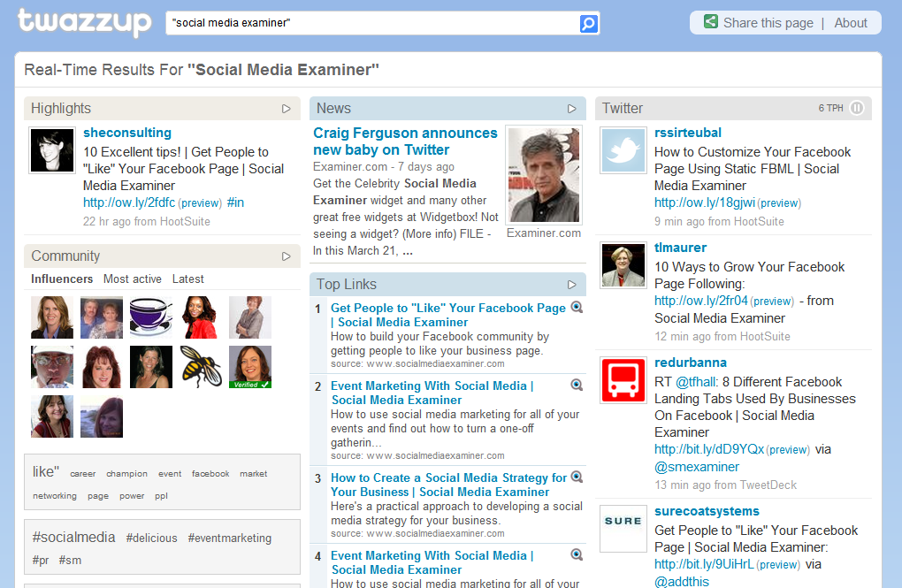Image resolution: width=902 pixels, height=588 pixels.
Task: Click the twazzup logo
Action: click(84, 22)
